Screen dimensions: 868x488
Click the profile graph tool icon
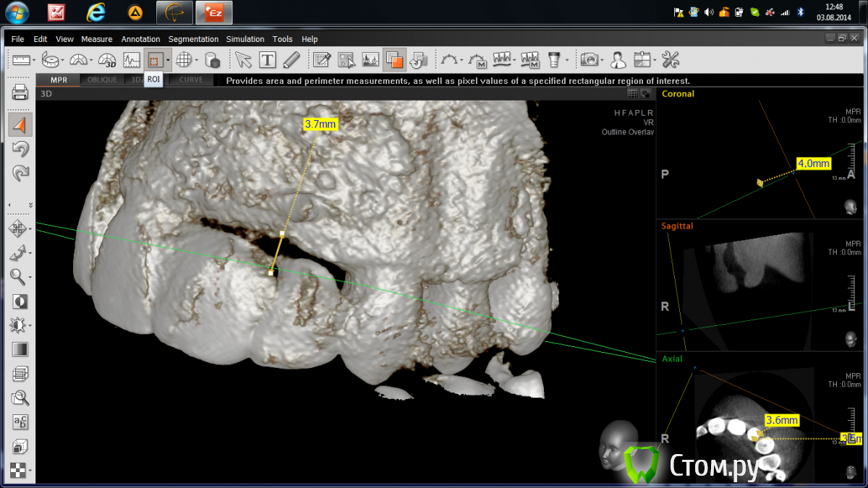(x=131, y=60)
